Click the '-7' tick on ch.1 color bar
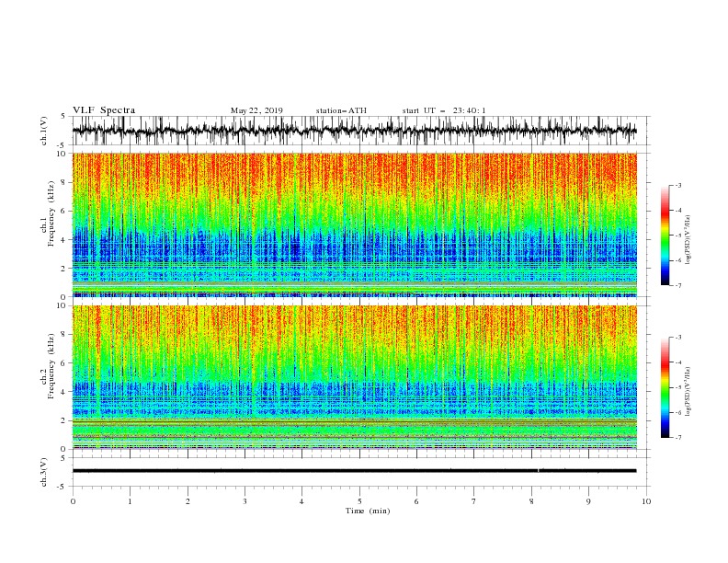Screen dimensions: 728x563 coord(677,285)
